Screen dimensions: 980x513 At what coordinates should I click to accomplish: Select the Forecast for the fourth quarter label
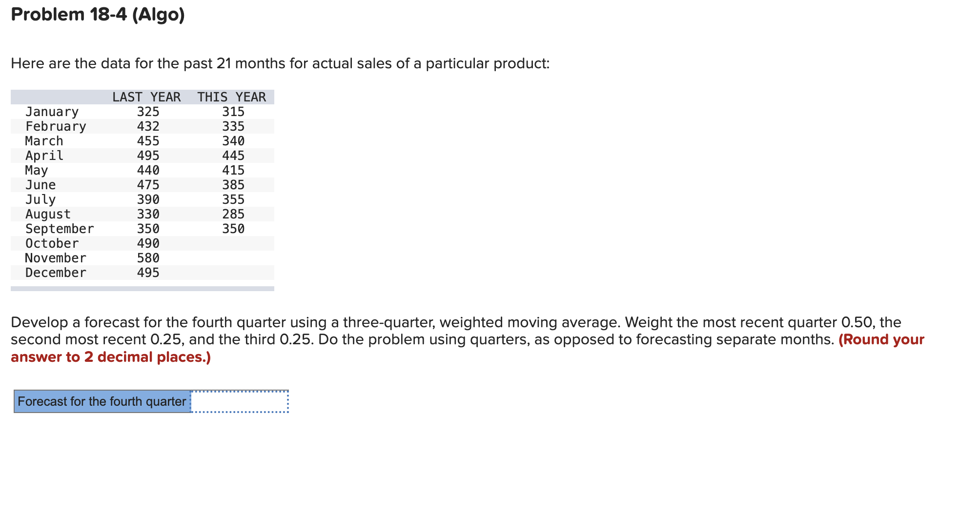tap(101, 401)
